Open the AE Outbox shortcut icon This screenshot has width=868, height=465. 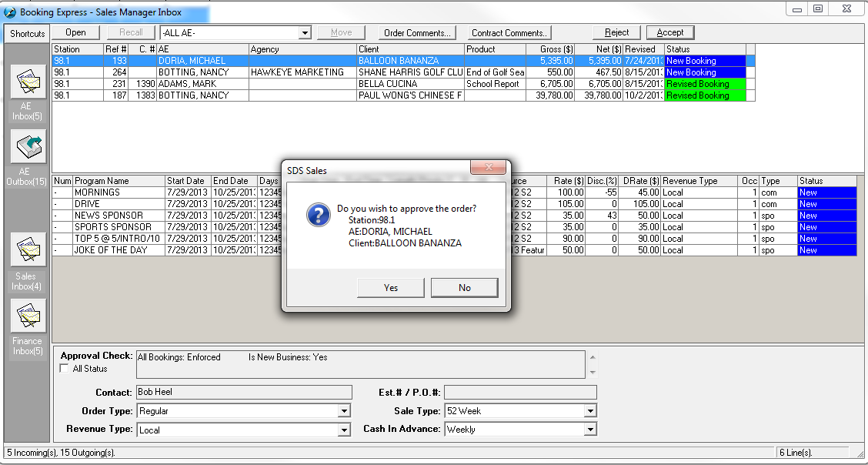pos(28,146)
